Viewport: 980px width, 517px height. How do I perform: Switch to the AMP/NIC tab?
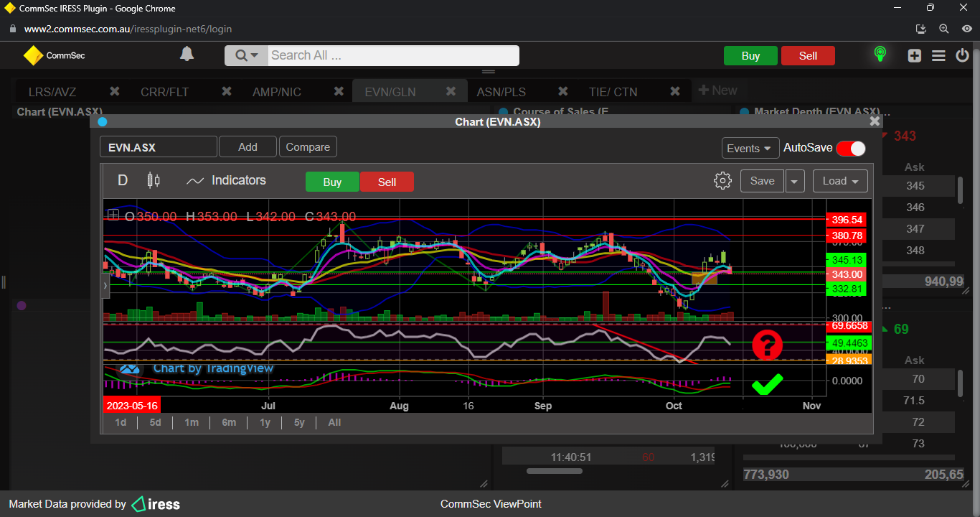coord(277,92)
